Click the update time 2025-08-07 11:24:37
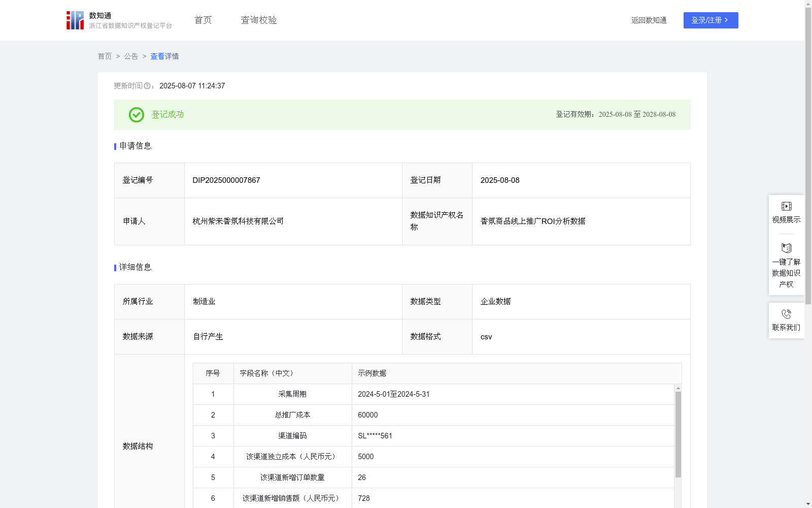812x508 pixels. pyautogui.click(x=192, y=86)
